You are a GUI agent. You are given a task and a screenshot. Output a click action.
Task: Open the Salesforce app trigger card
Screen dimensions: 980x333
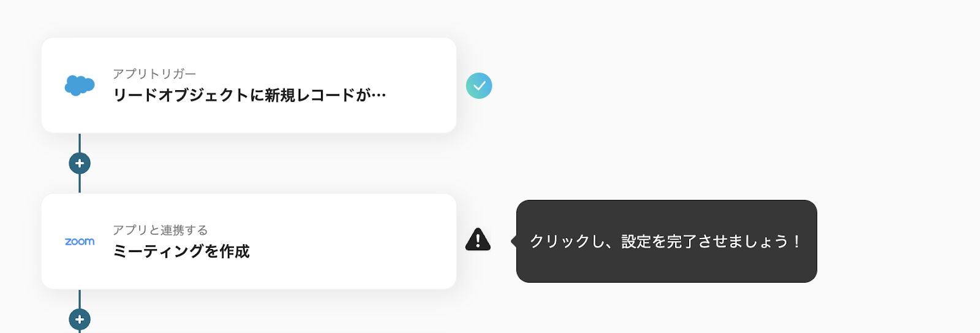[x=249, y=85]
